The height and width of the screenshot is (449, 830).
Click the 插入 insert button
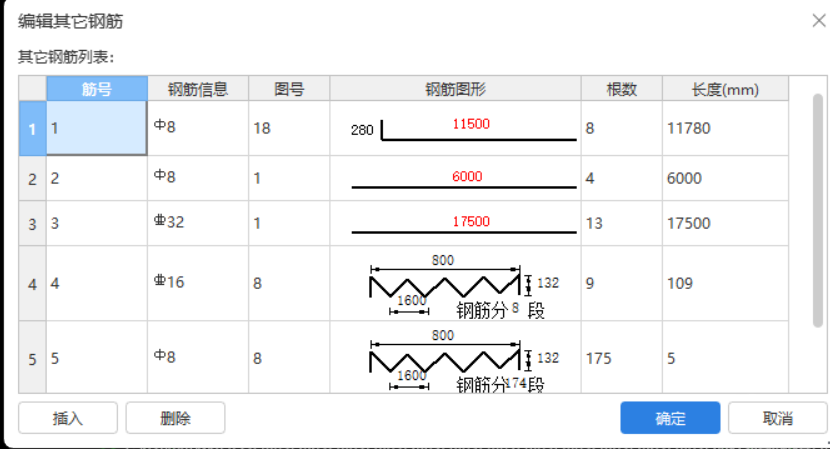68,418
